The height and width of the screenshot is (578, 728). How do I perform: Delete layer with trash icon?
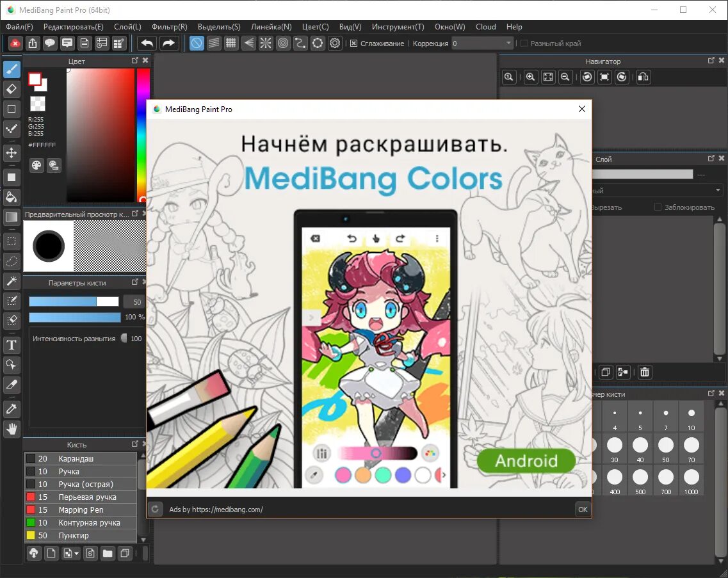point(645,372)
